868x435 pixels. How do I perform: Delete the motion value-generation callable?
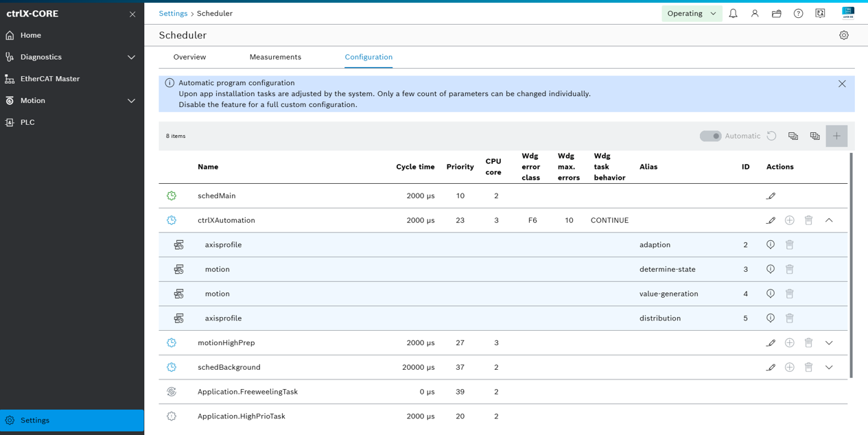790,294
